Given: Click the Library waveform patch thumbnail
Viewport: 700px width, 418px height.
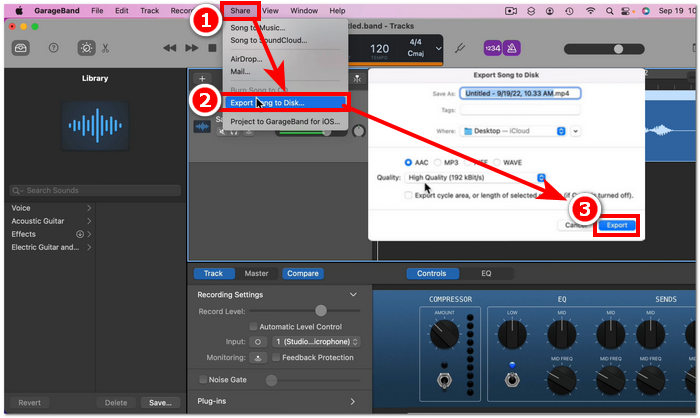Looking at the screenshot, I should tap(95, 126).
